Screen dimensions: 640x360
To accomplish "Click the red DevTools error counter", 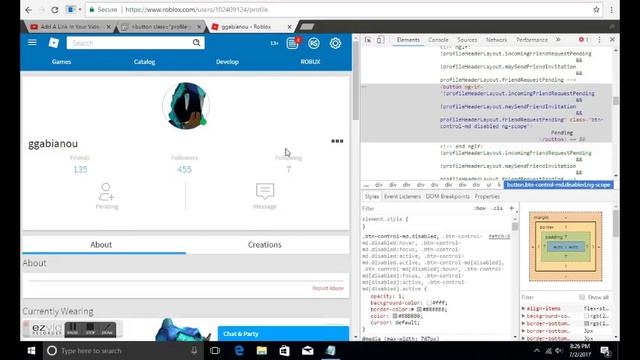I will pyautogui.click(x=583, y=40).
